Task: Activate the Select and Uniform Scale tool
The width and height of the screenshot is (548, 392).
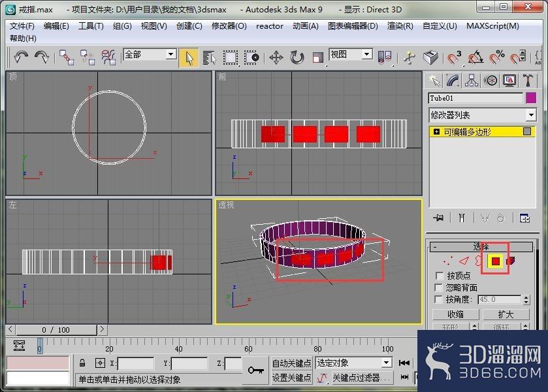Action: [317, 57]
